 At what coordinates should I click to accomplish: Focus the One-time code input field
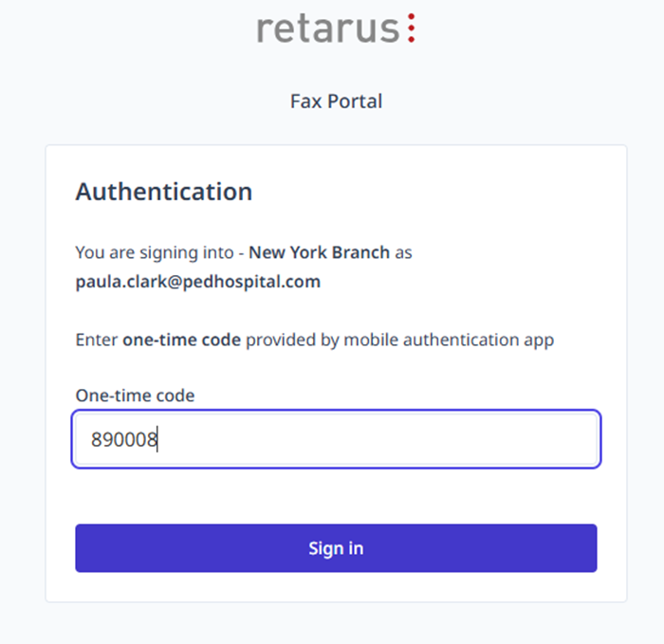click(336, 439)
